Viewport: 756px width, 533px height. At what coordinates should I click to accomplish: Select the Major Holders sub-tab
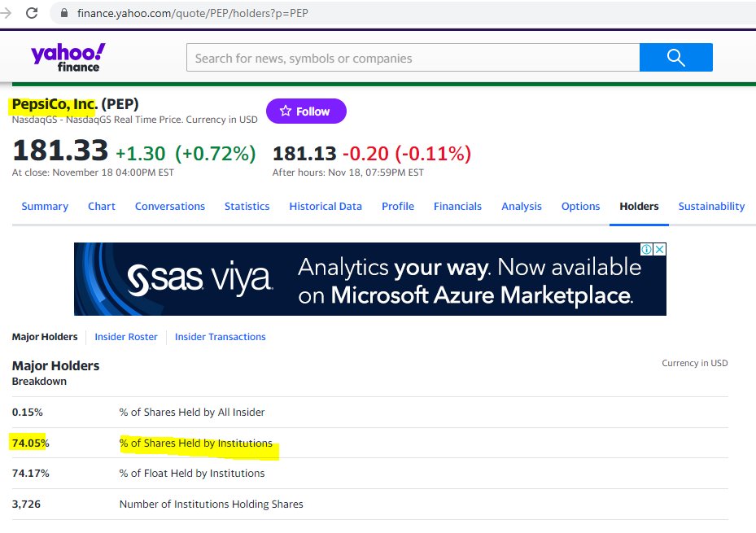pos(45,337)
